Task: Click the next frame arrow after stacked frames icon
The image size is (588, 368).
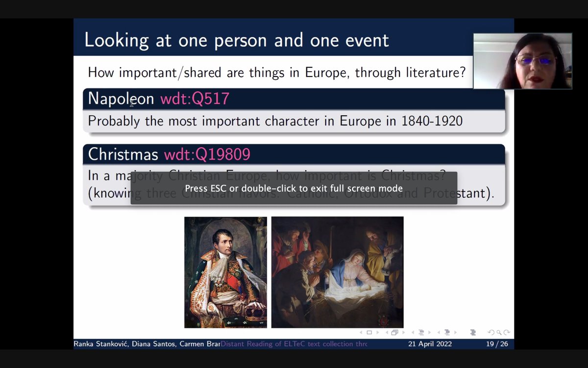Action: tap(403, 332)
